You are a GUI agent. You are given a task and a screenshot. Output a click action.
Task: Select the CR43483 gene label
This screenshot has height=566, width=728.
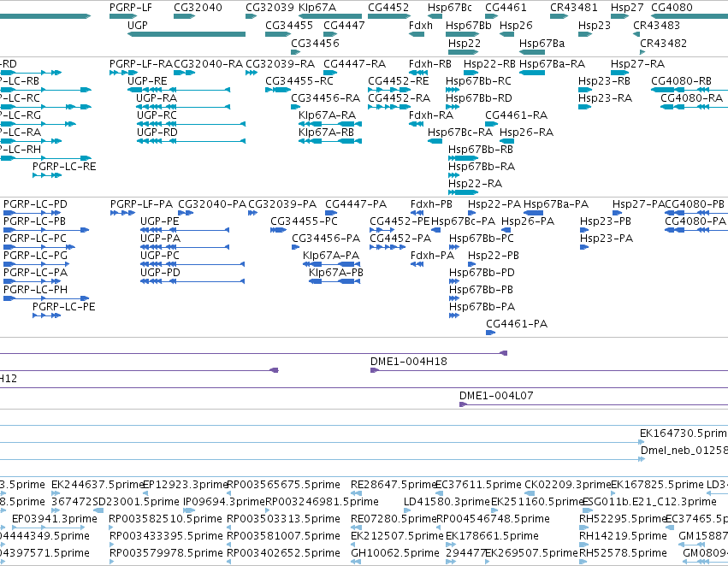pos(656,25)
